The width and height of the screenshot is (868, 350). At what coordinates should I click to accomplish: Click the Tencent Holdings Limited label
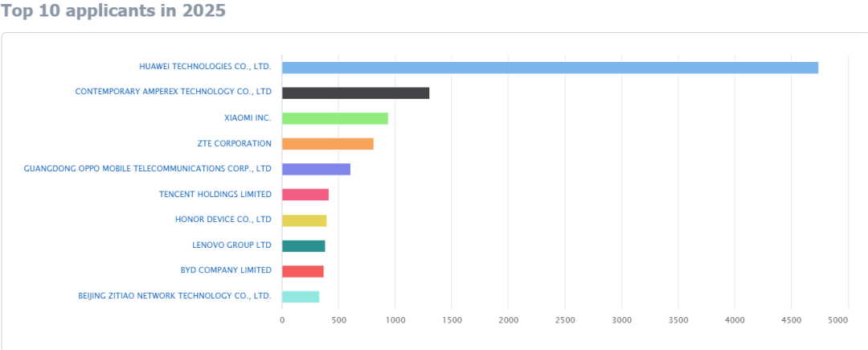click(215, 195)
